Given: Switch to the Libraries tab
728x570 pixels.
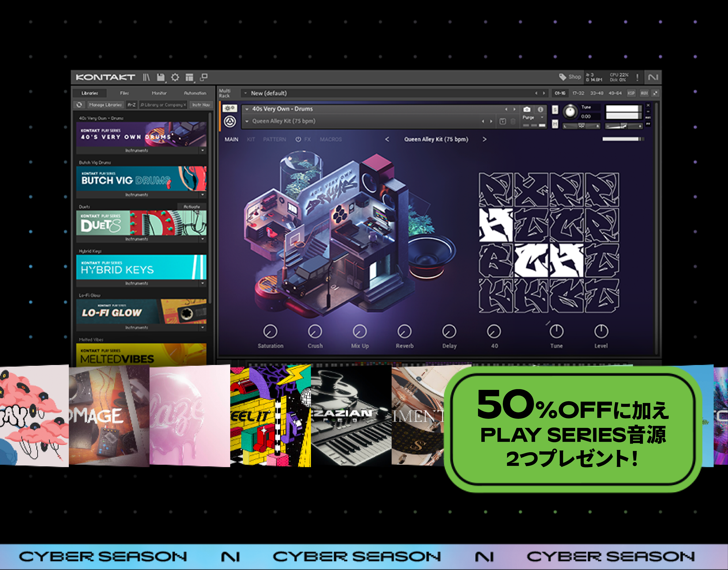Looking at the screenshot, I should pos(90,93).
